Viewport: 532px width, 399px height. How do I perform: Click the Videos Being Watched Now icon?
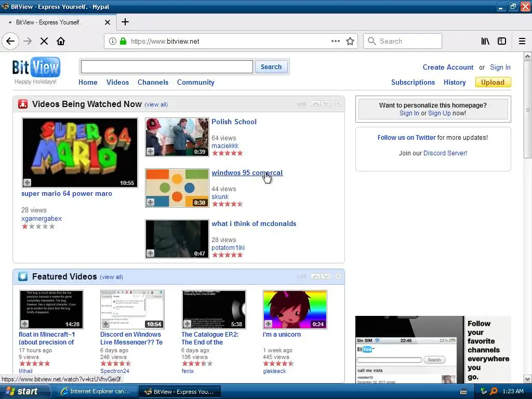(23, 104)
